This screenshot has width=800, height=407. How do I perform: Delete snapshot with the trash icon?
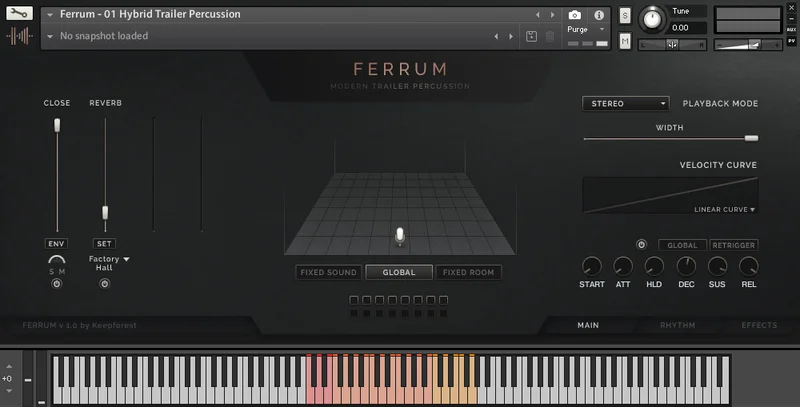[550, 36]
